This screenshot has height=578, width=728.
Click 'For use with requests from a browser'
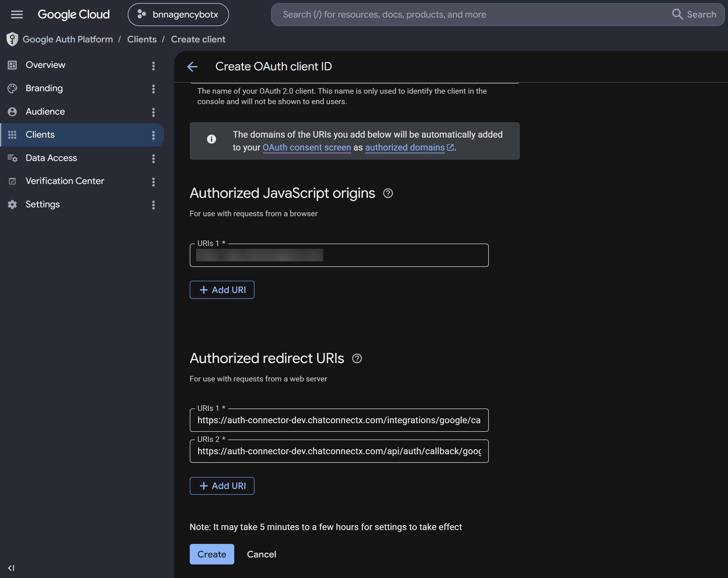point(254,213)
